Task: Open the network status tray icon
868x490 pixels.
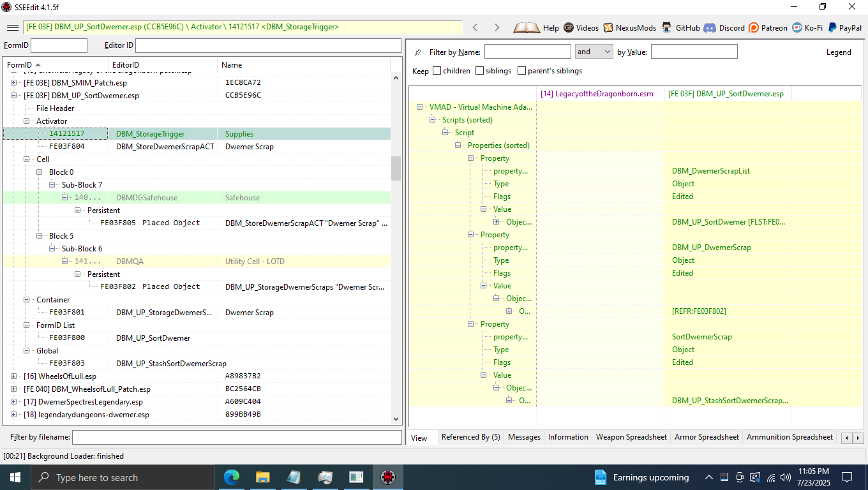Action: 770,477
